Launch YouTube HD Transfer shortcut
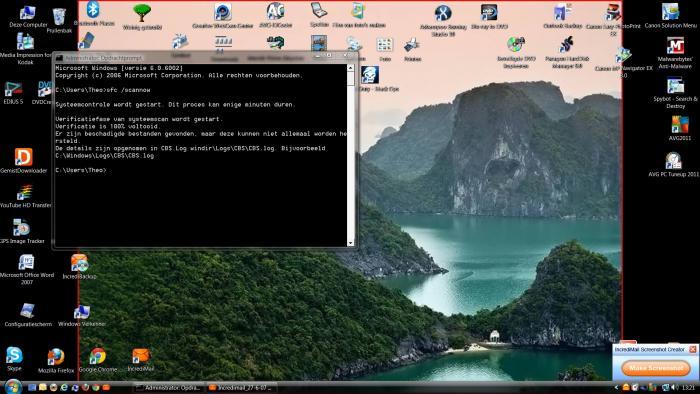Screen dimensions: 700x394 click(x=25, y=197)
